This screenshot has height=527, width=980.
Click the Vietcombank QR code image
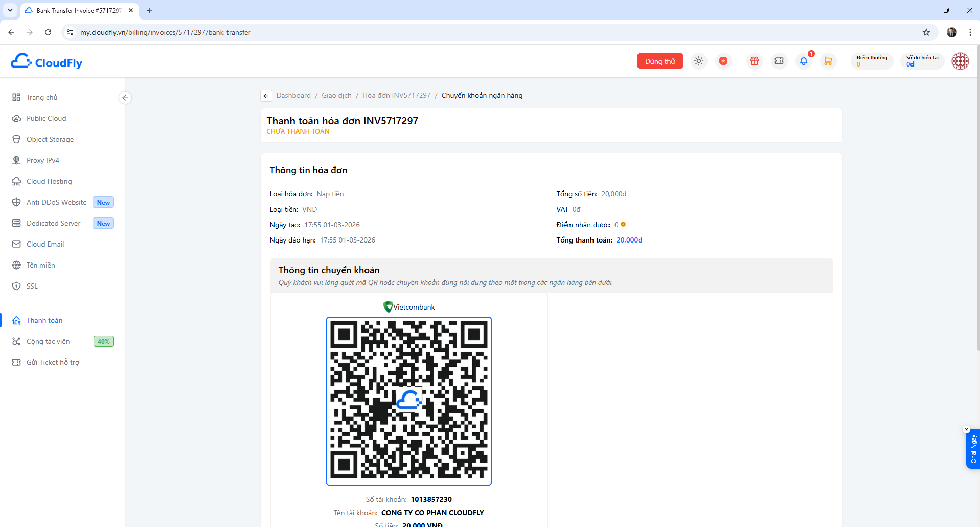click(x=409, y=401)
